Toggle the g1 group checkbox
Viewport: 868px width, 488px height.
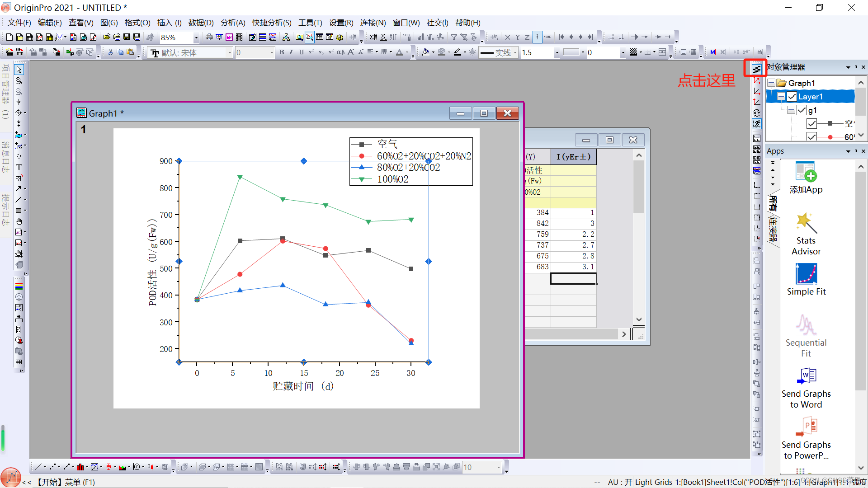point(802,110)
